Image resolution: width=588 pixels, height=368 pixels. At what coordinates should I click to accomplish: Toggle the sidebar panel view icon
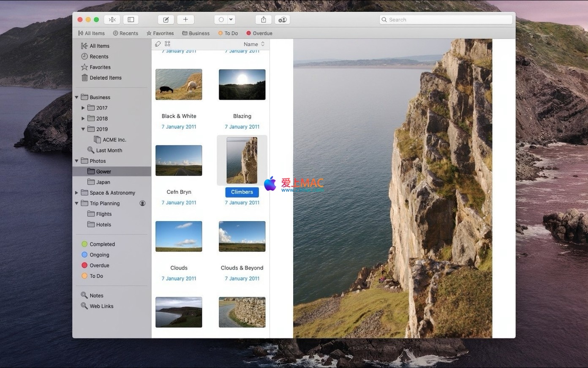(x=131, y=20)
